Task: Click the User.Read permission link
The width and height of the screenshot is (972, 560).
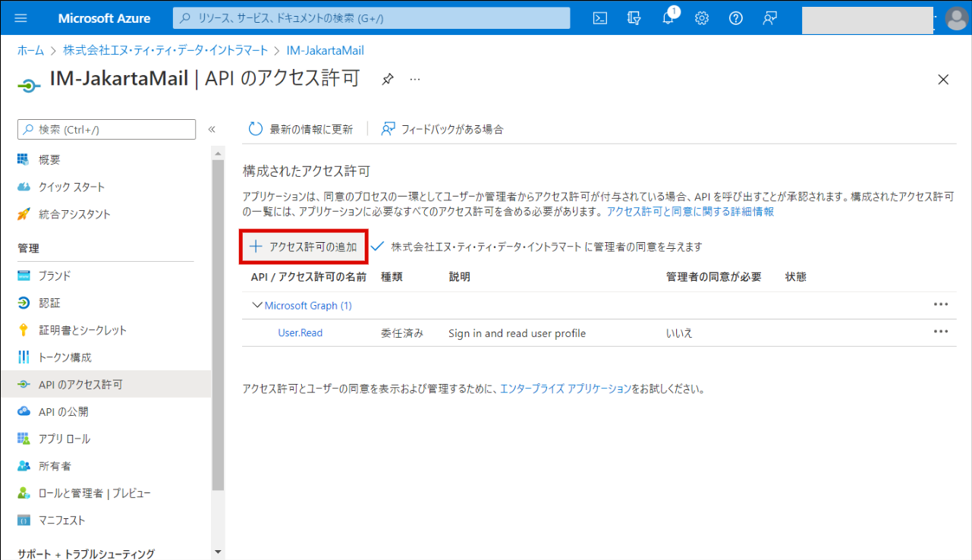Action: (300, 333)
